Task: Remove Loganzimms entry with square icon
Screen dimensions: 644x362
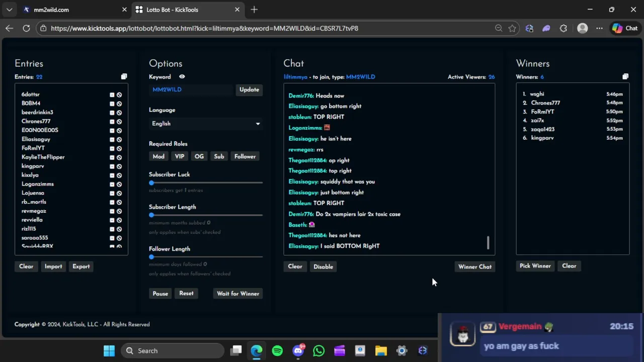Action: pos(112,184)
